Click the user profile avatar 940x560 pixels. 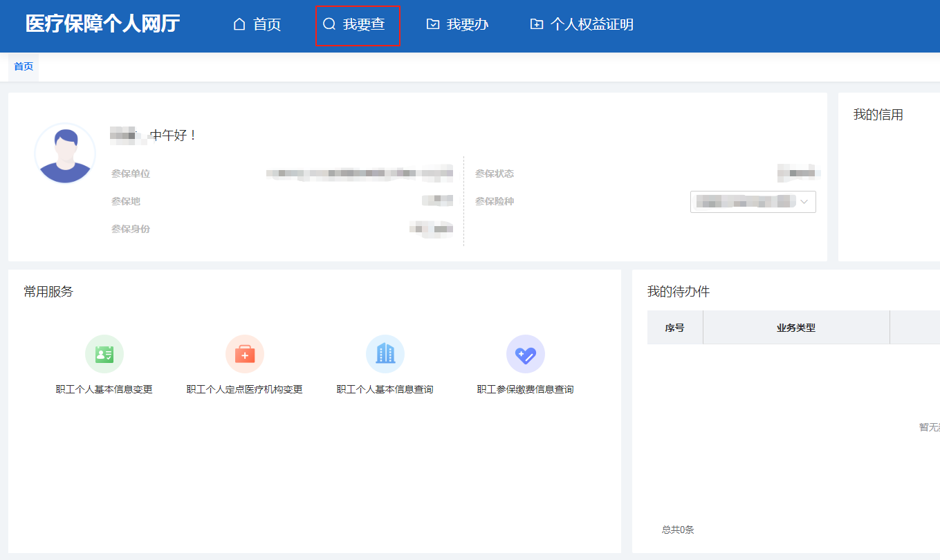click(65, 153)
